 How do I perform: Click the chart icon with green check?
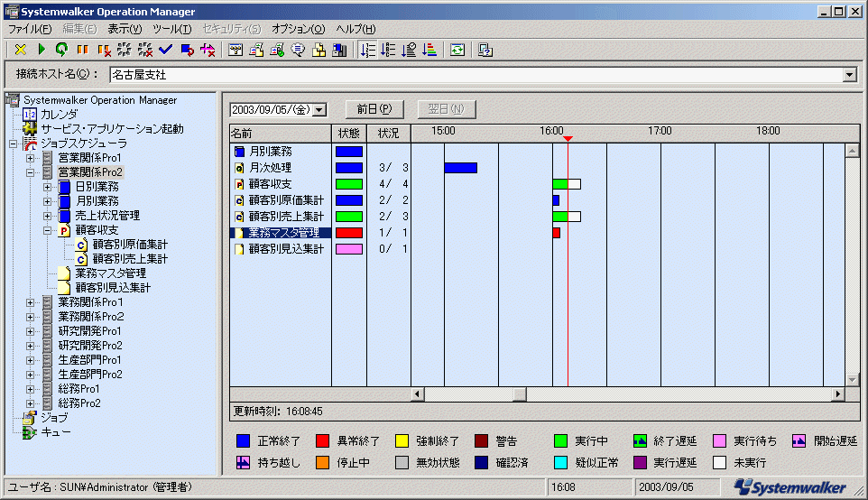tap(277, 50)
